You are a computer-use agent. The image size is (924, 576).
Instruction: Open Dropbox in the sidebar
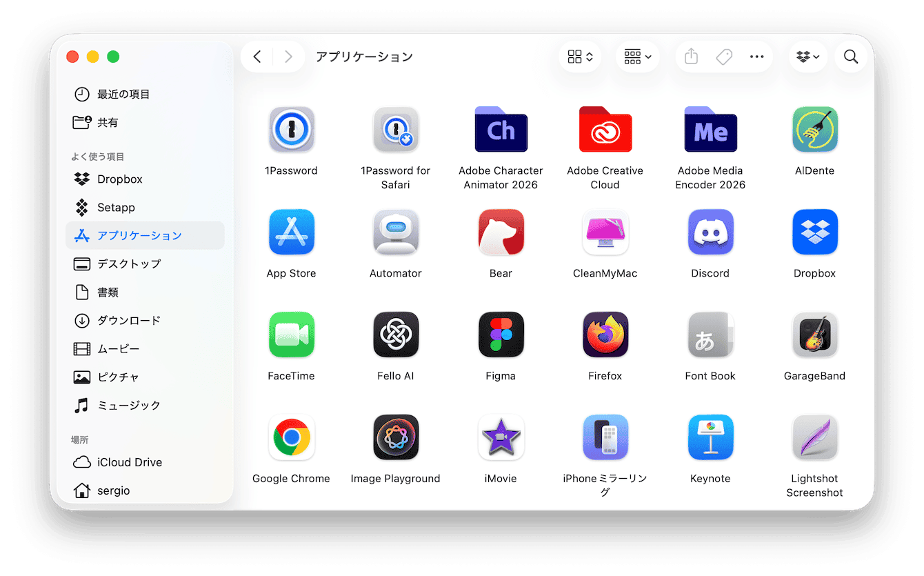145,179
